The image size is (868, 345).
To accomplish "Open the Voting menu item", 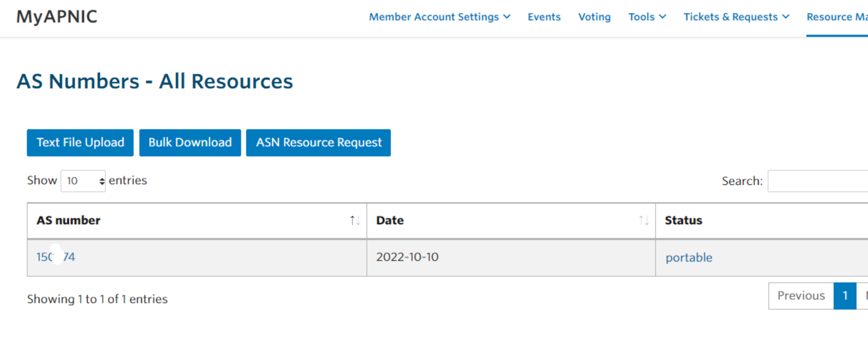I will (x=594, y=17).
